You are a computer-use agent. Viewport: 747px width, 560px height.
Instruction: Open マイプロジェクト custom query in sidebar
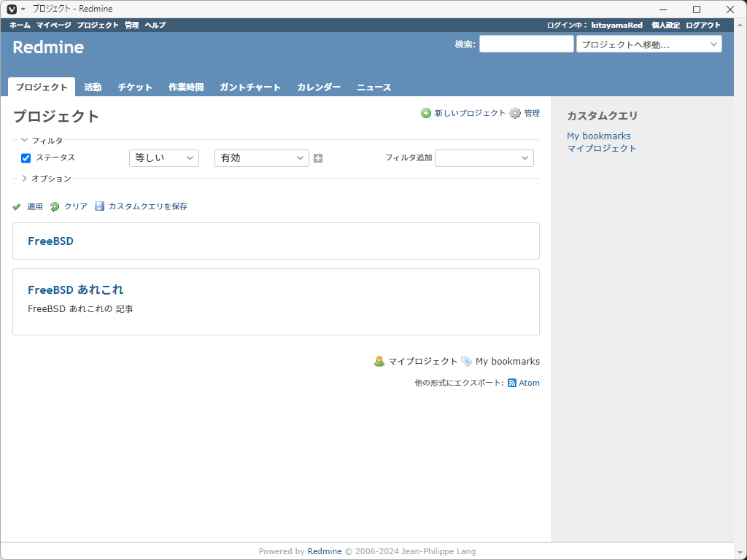602,149
